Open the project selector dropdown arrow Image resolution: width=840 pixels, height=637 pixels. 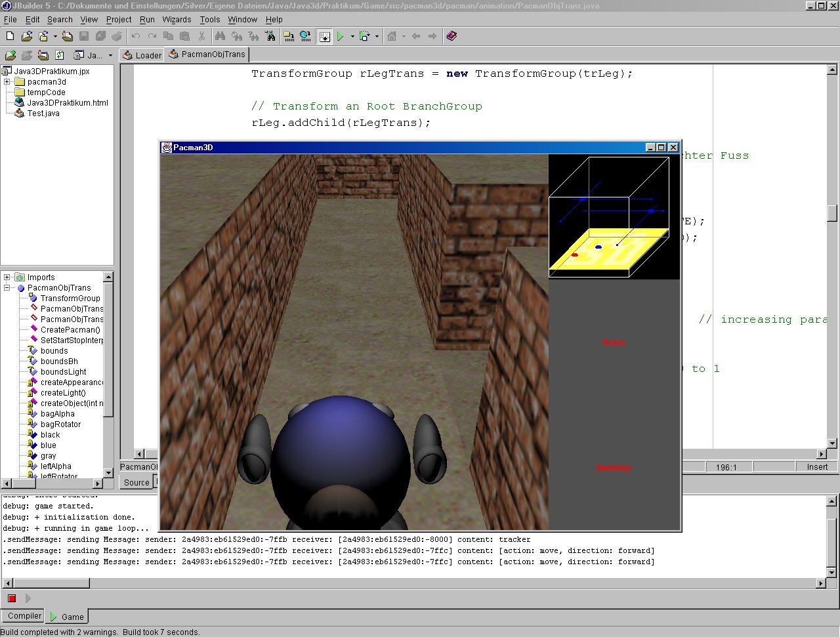(110, 55)
